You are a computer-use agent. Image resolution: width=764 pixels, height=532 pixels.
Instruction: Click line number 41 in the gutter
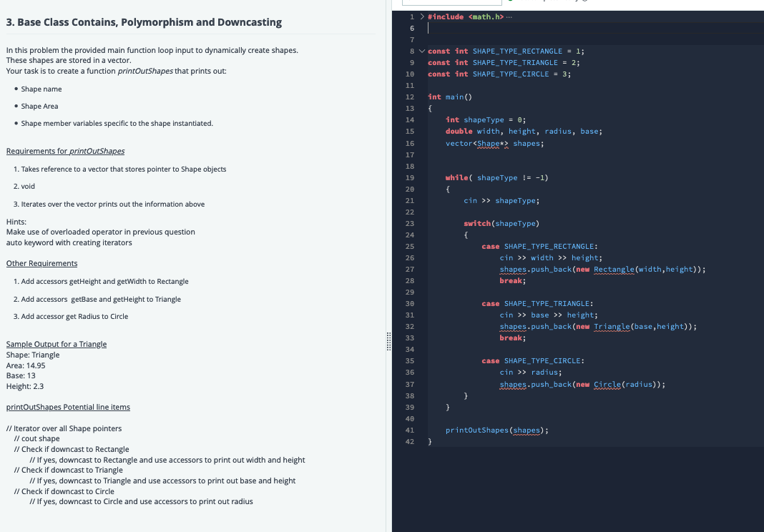coord(410,430)
